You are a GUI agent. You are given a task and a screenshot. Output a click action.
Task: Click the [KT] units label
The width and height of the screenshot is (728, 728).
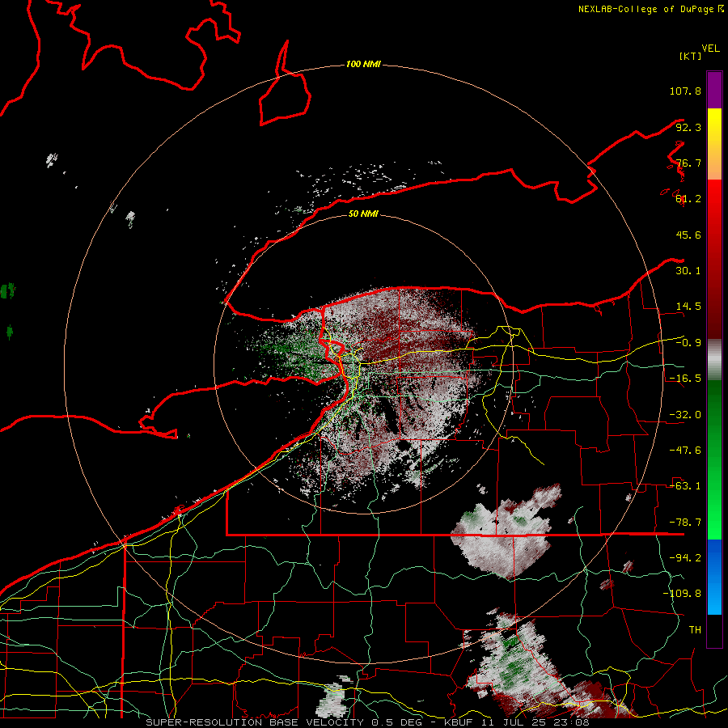691,56
